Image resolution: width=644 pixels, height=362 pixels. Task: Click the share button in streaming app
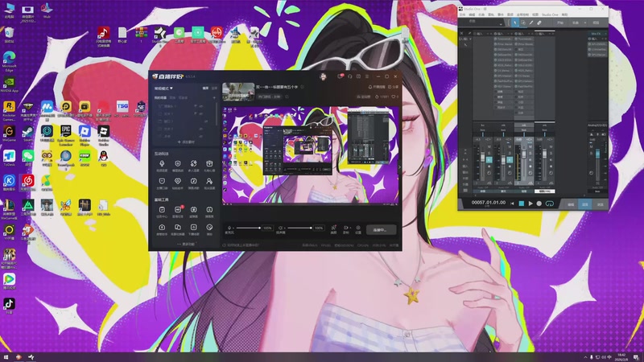[x=393, y=87]
